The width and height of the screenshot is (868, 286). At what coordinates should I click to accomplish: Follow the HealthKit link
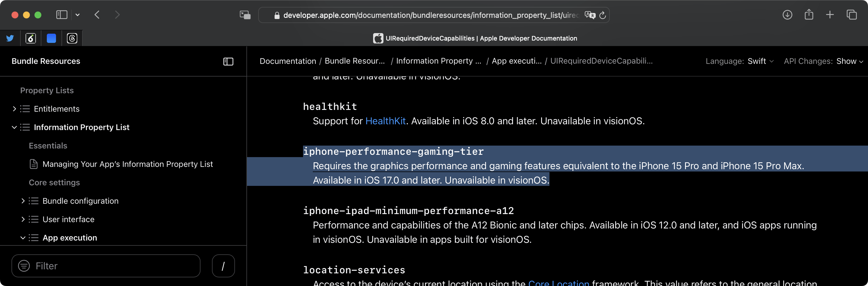[385, 121]
